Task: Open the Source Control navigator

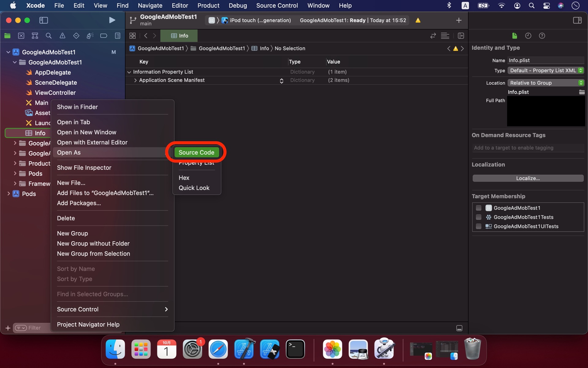Action: 21,36
